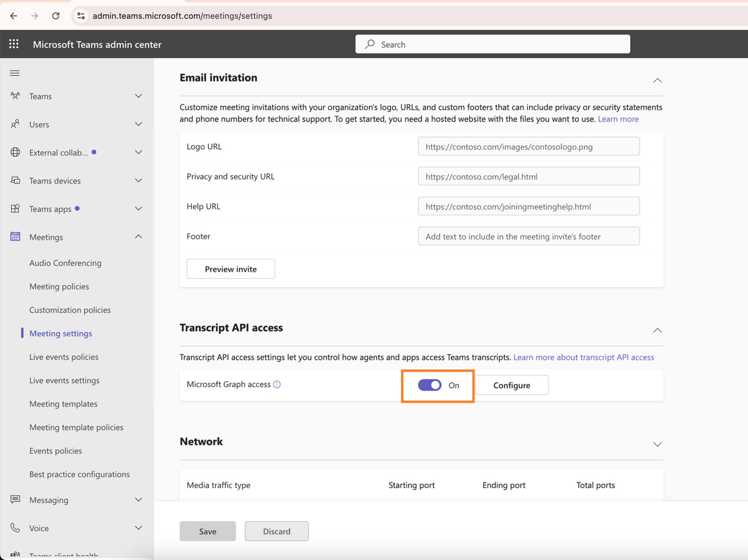Viewport: 748px width, 560px height.
Task: Click the Help URL input field
Action: [529, 206]
